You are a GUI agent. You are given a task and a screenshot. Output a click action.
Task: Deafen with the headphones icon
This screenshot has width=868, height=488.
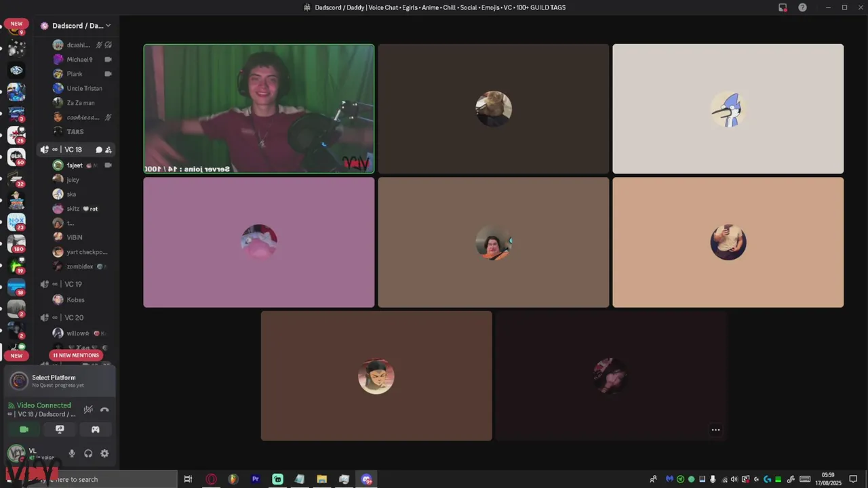click(x=88, y=453)
